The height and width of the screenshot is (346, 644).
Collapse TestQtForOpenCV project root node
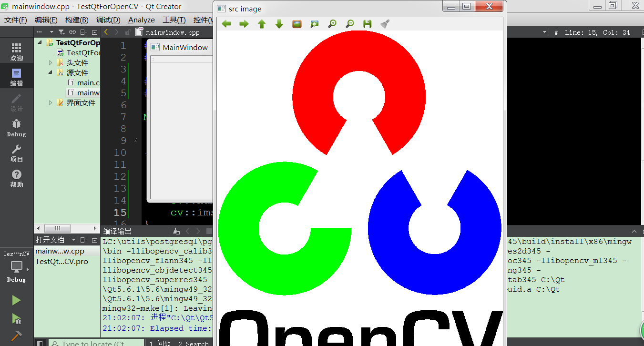pyautogui.click(x=41, y=42)
